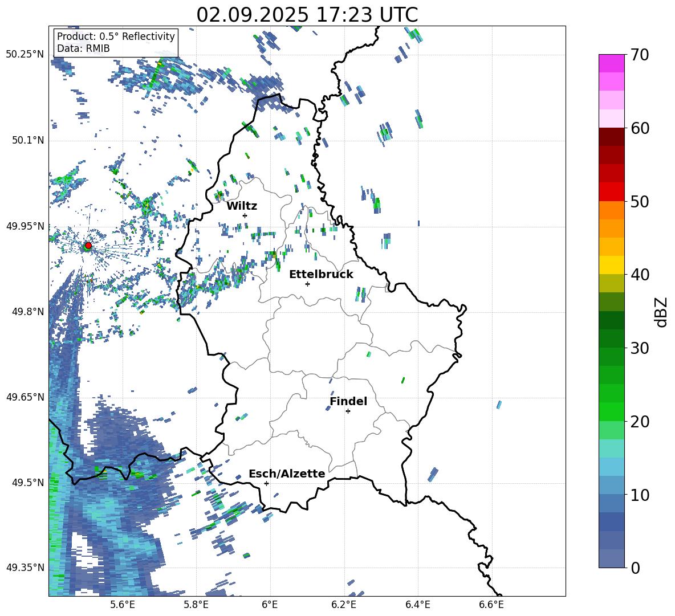Click colorbar tick label '60'

(x=640, y=128)
